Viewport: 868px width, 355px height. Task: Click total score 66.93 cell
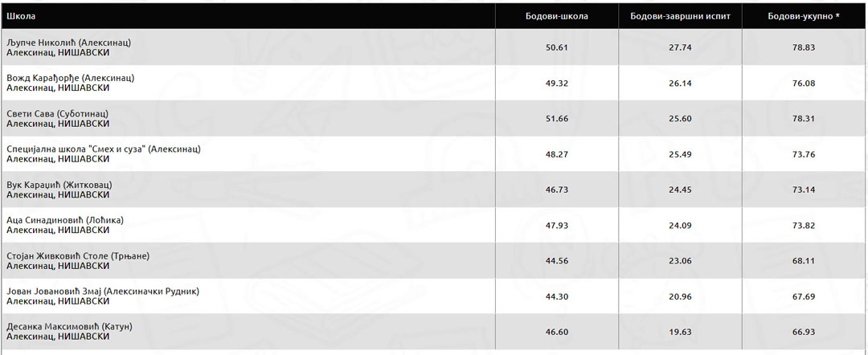pyautogui.click(x=804, y=332)
